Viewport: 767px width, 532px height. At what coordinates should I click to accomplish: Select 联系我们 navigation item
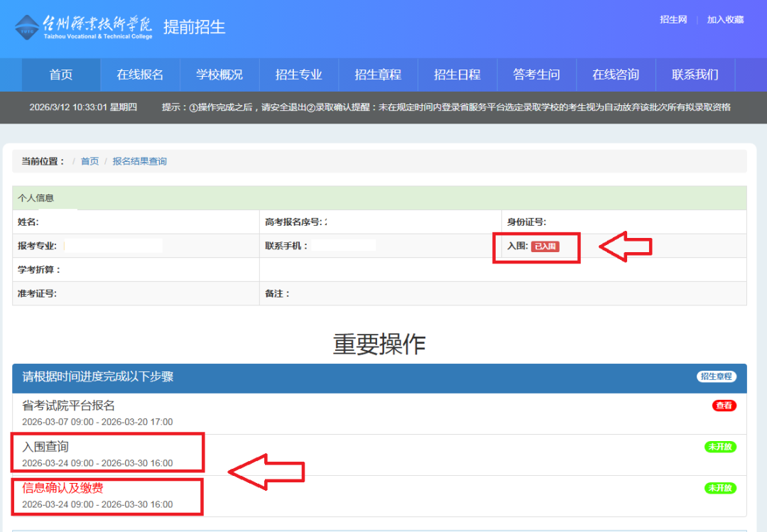(695, 75)
